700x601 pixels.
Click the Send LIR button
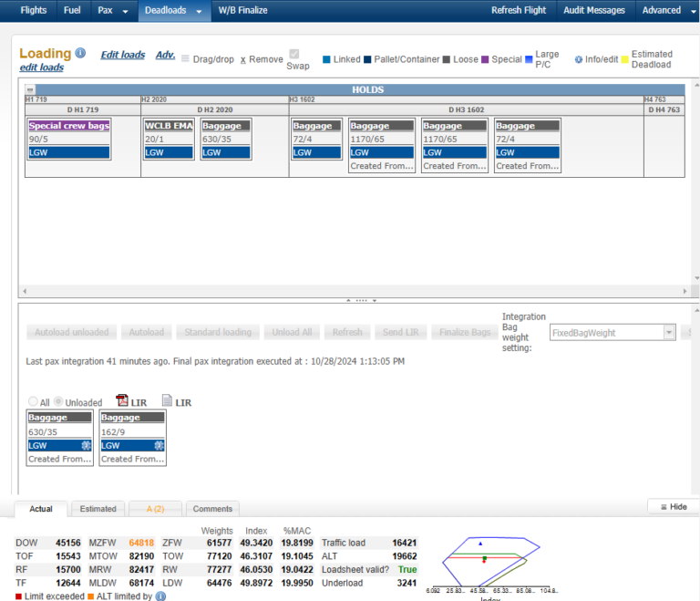pos(401,332)
